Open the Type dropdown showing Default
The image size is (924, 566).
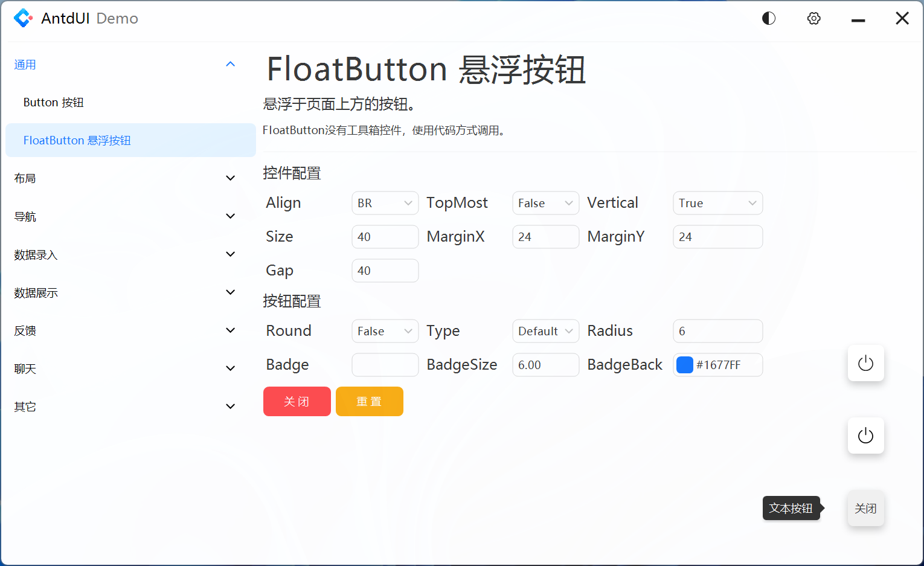point(545,331)
